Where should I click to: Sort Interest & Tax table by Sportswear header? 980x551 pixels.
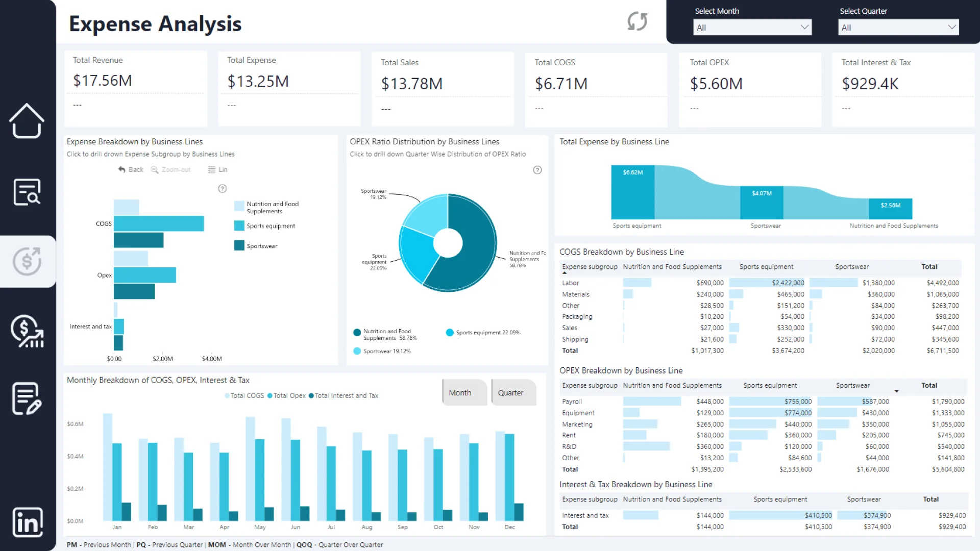(864, 499)
